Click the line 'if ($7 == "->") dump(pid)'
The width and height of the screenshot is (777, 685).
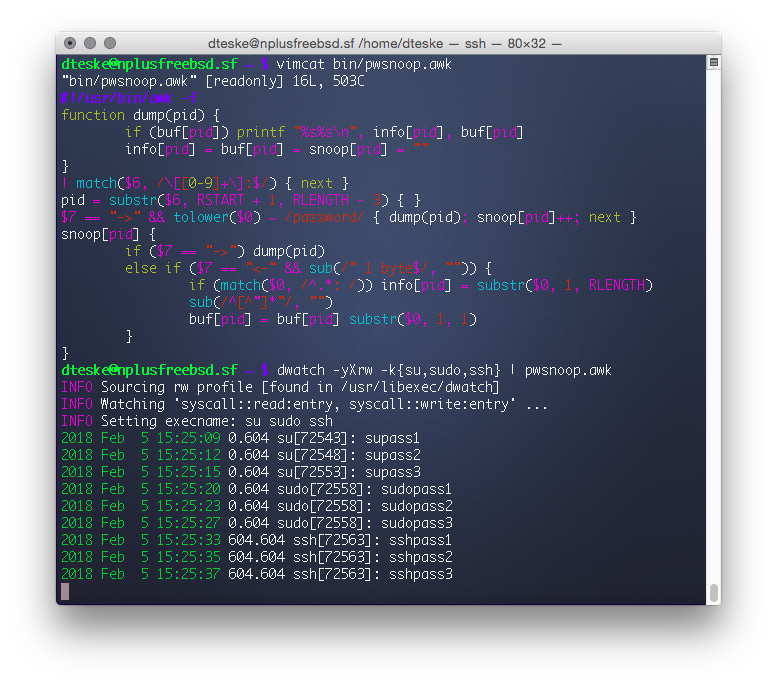coord(225,251)
